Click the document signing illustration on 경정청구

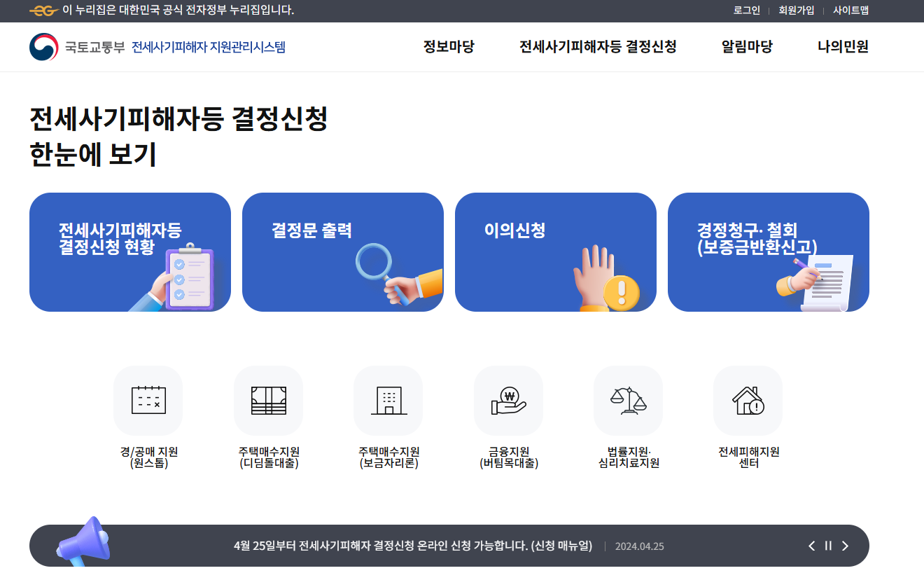point(815,283)
